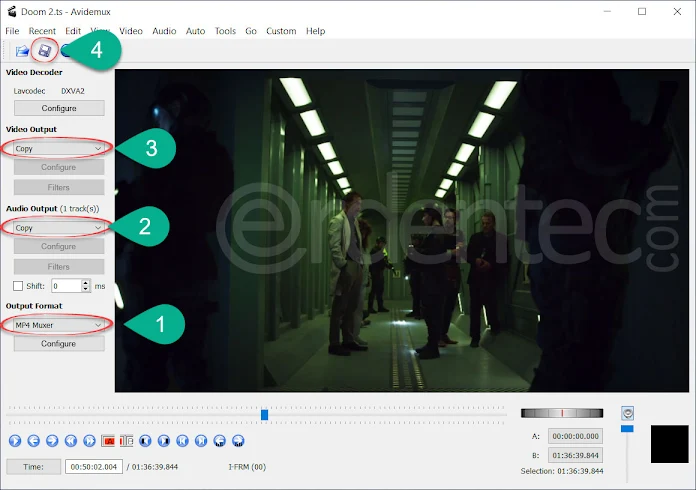Open the Tools menu
The height and width of the screenshot is (490, 696).
click(x=225, y=31)
